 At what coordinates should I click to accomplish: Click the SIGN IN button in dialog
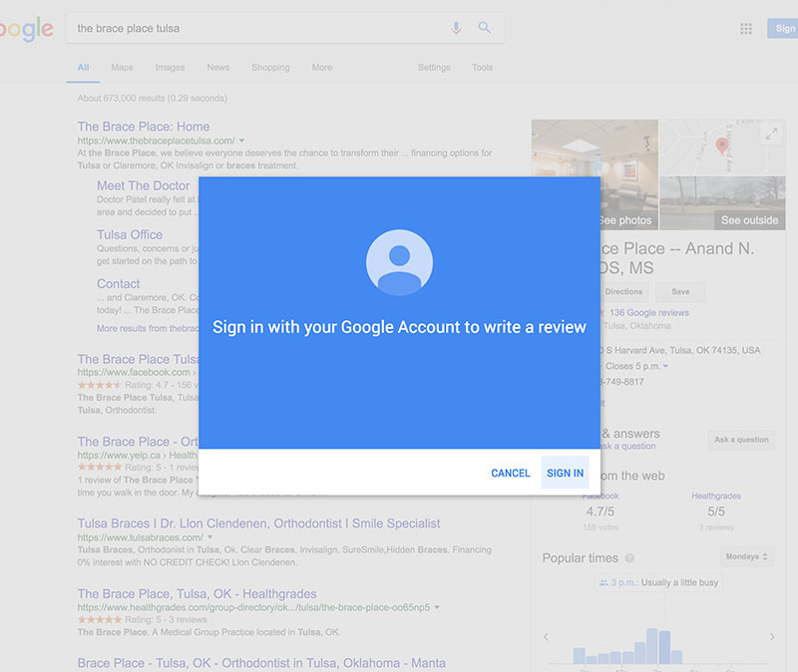pyautogui.click(x=565, y=474)
